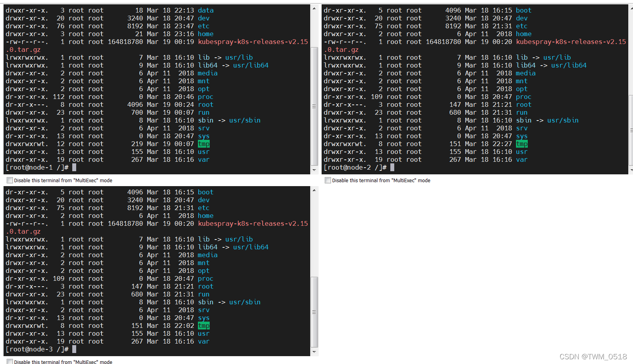This screenshot has height=364, width=633.
Task: Click the kubespray tar.gz filename in node-1
Action: point(252,42)
